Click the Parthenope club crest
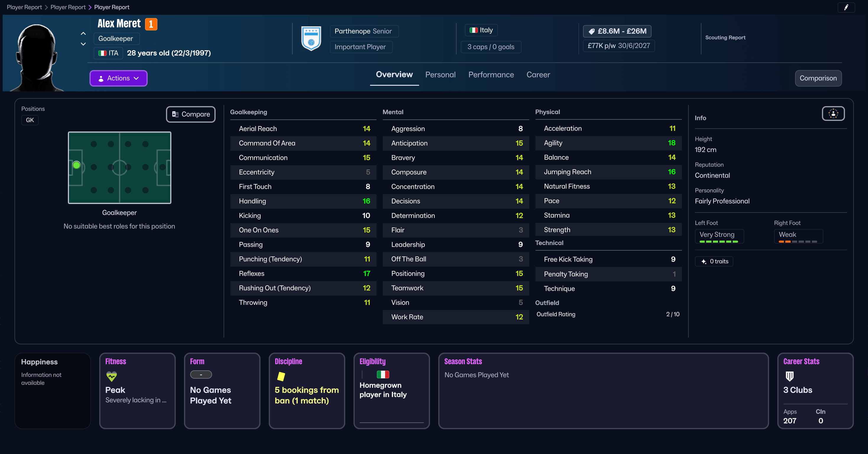This screenshot has height=454, width=868. pos(311,39)
